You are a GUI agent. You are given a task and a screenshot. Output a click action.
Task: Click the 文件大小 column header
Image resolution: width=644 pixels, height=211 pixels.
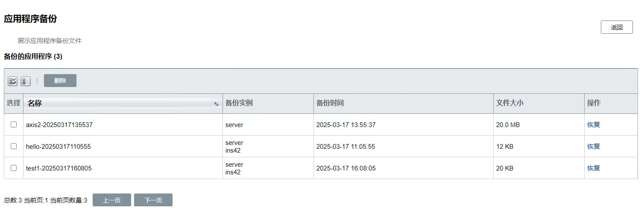509,103
